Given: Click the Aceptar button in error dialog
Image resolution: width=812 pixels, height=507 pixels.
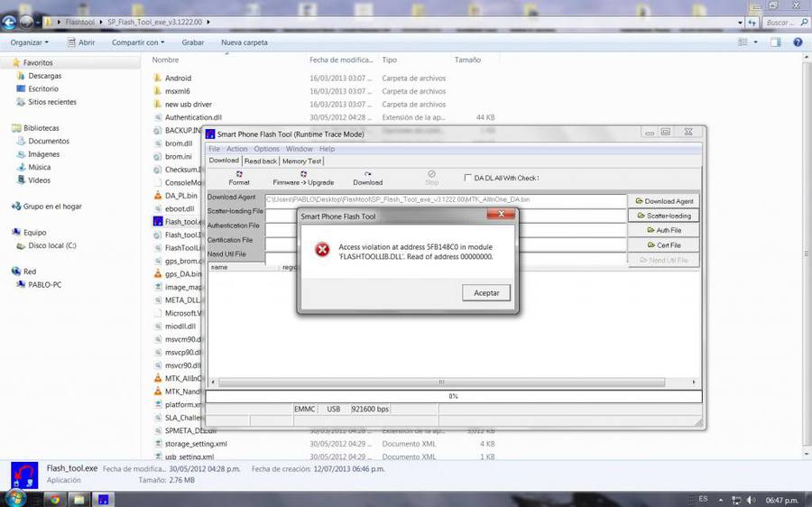Looking at the screenshot, I should point(485,292).
